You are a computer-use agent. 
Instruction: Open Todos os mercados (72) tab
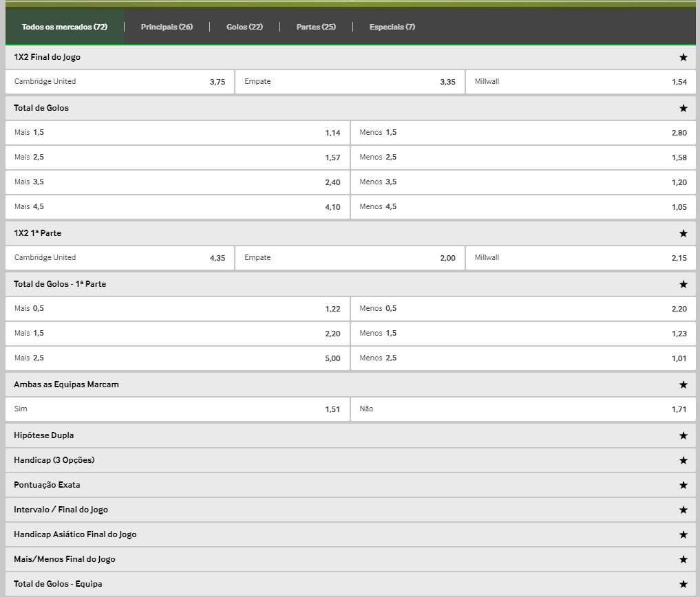(65, 27)
